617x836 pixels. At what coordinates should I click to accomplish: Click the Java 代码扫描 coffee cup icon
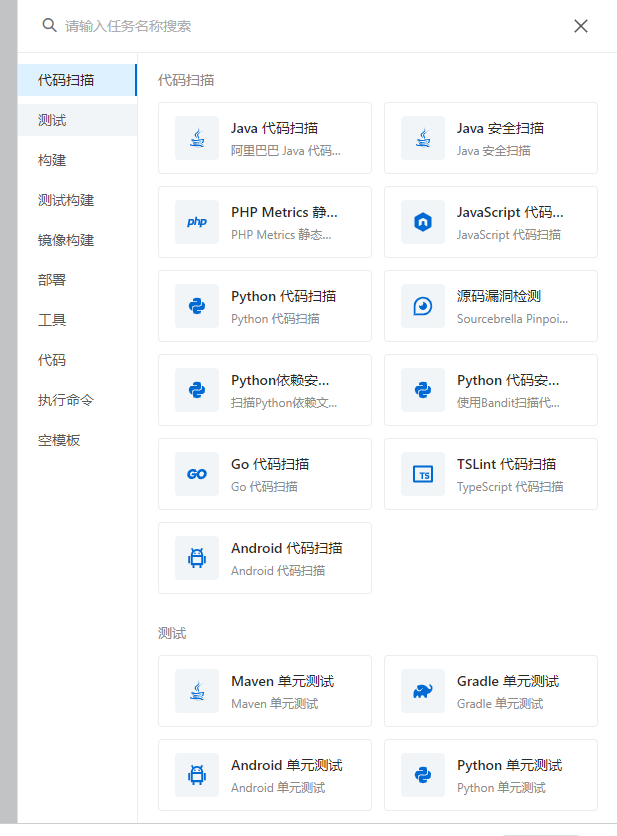pos(197,138)
